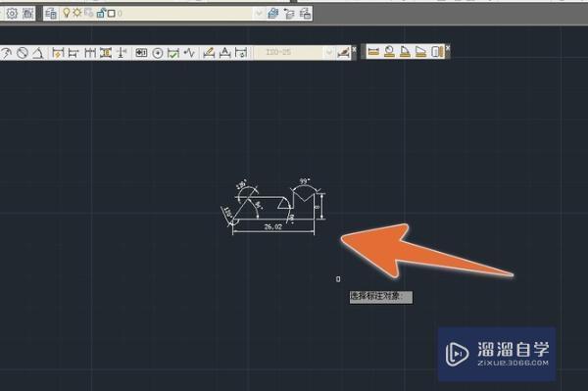Screen dimensions: 588x391
Task: Select the Continue dimension tool
Action: click(x=89, y=53)
